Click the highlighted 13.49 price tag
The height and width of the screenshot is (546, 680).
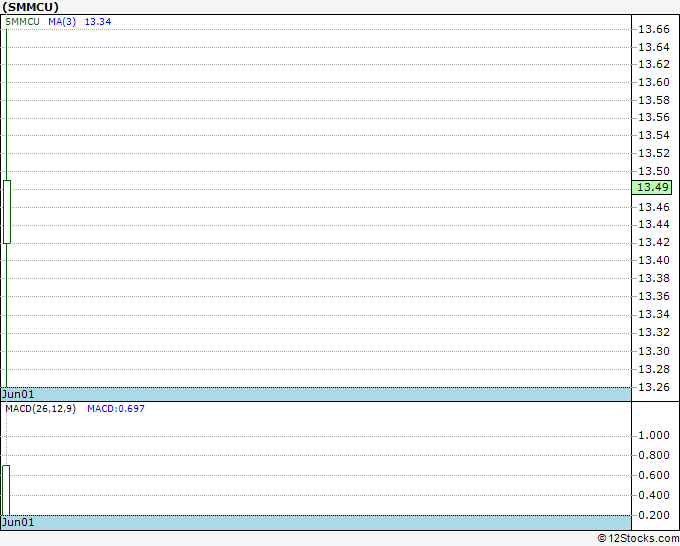[x=652, y=187]
